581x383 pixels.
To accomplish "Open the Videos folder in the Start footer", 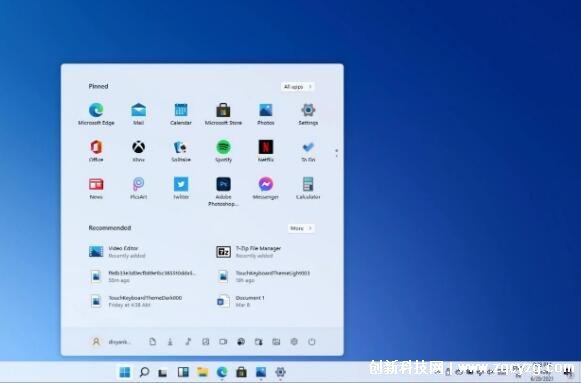I will tap(223, 342).
